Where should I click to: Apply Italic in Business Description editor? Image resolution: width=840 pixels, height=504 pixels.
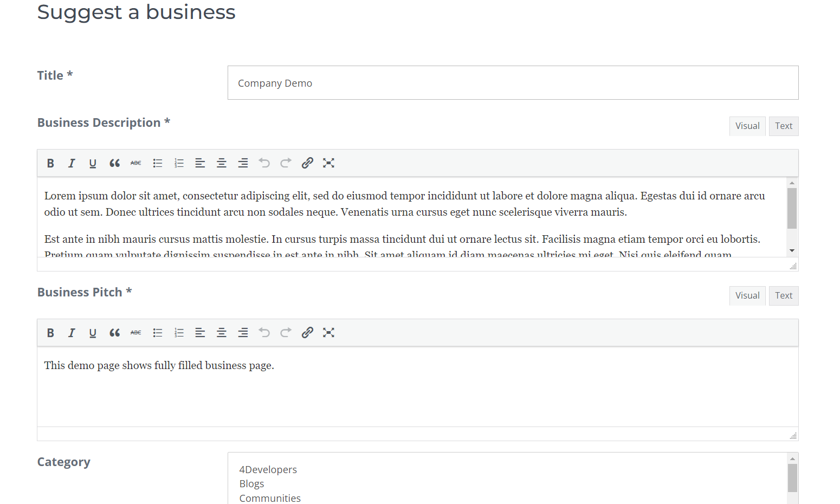click(x=72, y=163)
